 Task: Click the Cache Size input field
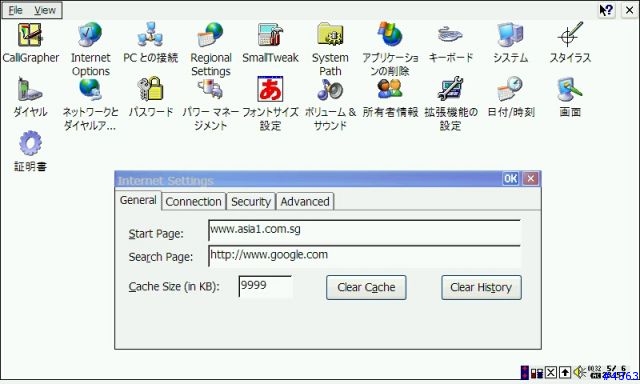click(x=265, y=286)
